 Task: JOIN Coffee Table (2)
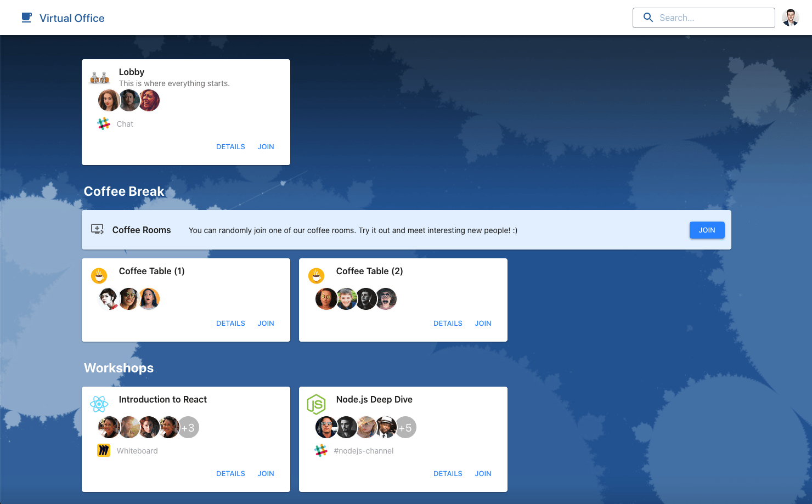tap(483, 324)
